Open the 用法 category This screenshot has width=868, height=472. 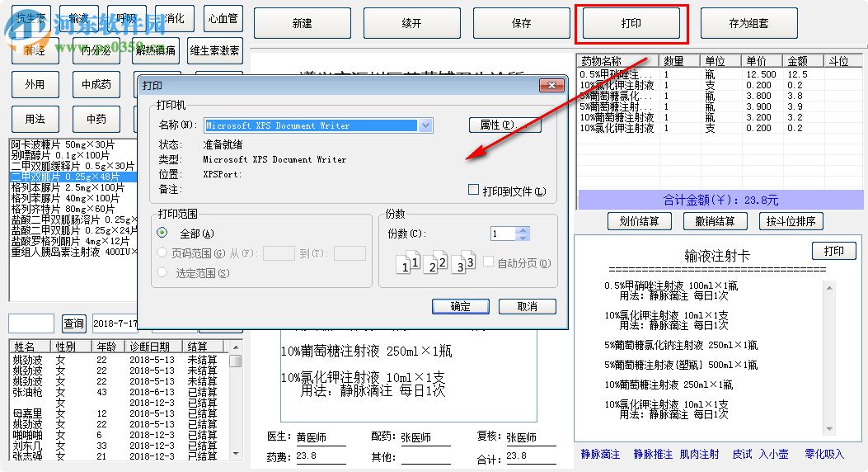[x=35, y=119]
